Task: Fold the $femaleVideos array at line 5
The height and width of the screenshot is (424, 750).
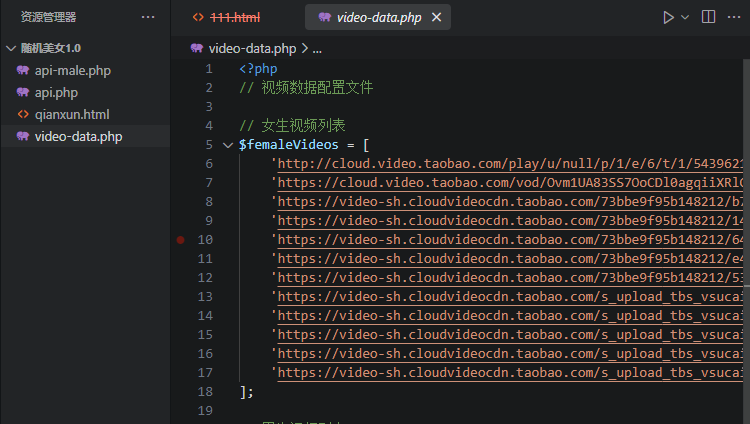Action: coord(228,145)
